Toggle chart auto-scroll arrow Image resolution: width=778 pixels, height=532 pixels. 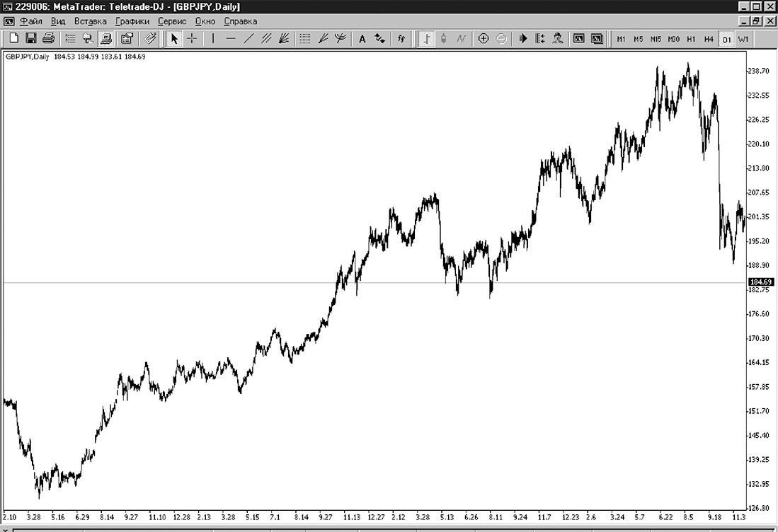[523, 39]
